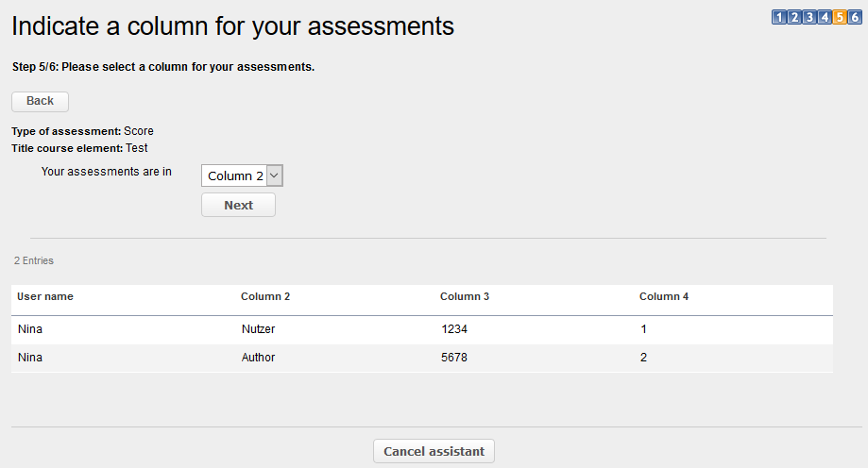Open the Column 2 assessments dropdown
868x468 pixels.
[x=242, y=175]
